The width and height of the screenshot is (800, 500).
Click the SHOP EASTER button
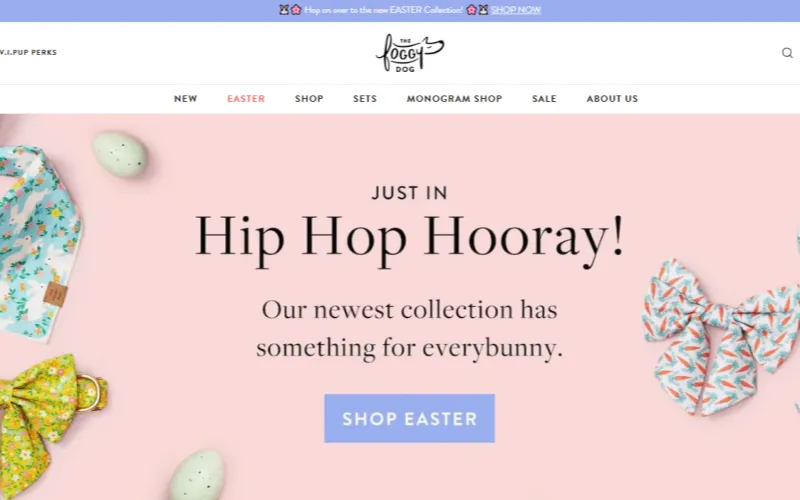tap(409, 418)
